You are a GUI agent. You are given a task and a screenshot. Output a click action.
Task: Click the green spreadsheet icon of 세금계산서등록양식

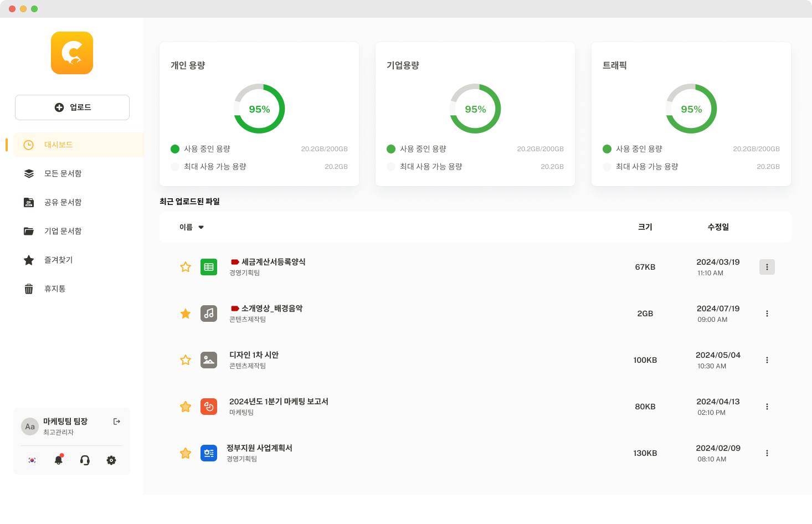point(209,267)
